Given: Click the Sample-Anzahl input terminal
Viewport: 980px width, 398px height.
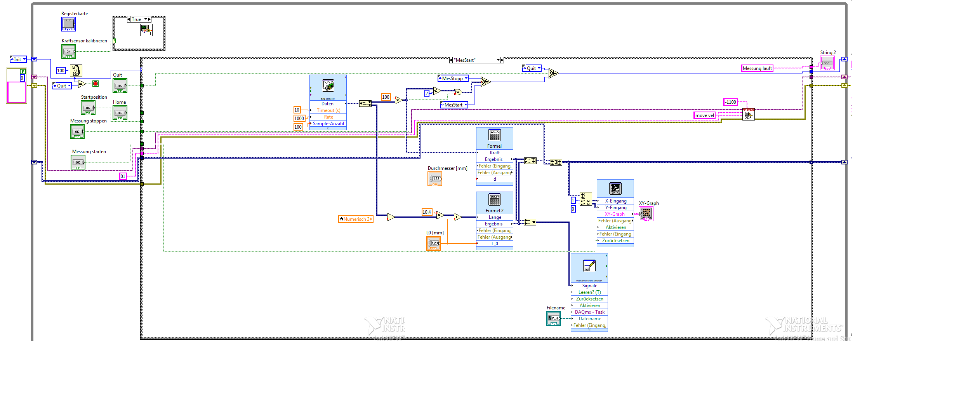Looking at the screenshot, I should point(328,124).
